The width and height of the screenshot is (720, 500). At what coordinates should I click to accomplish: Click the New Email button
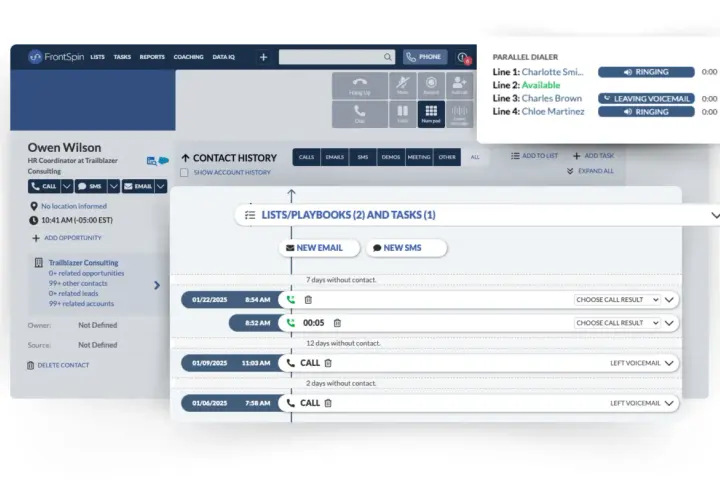point(319,248)
